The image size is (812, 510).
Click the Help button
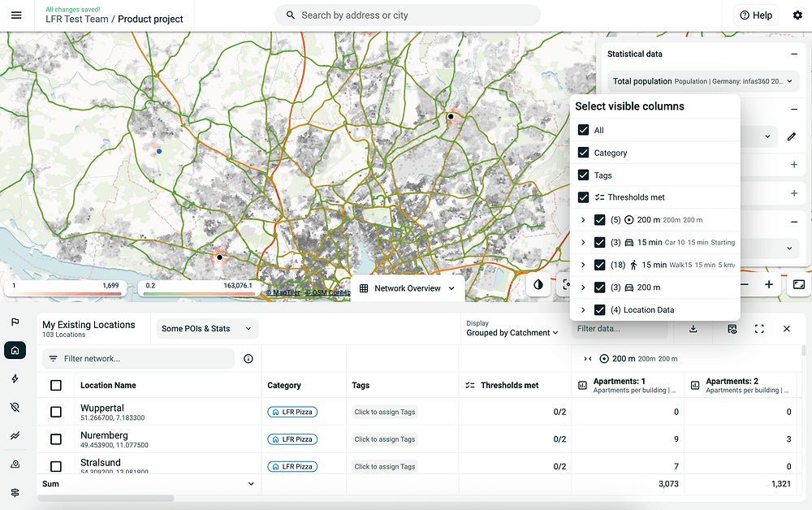coord(756,15)
